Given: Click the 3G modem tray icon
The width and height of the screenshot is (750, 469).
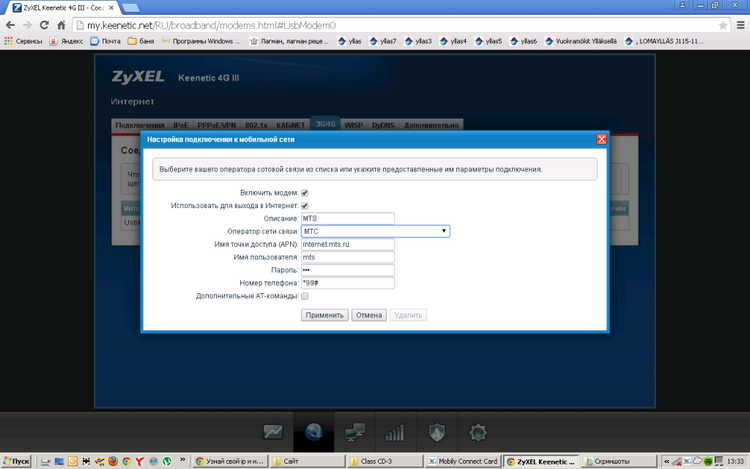Looking at the screenshot, I should point(687,461).
